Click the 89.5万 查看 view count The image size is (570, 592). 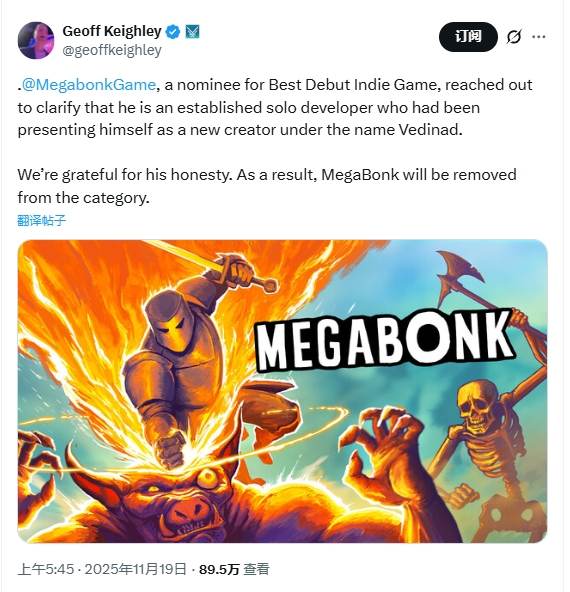pyautogui.click(x=234, y=569)
